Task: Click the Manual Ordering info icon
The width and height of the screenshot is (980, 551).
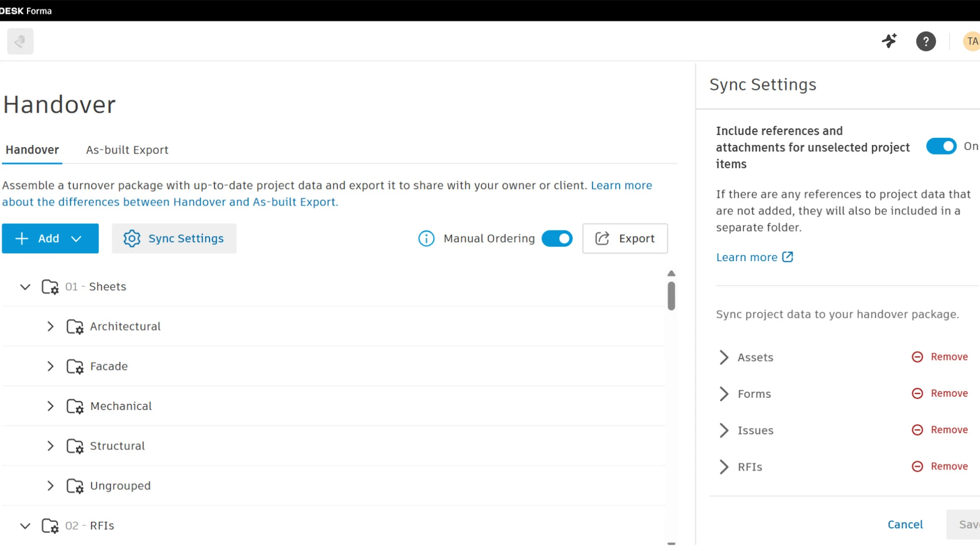Action: click(x=426, y=238)
